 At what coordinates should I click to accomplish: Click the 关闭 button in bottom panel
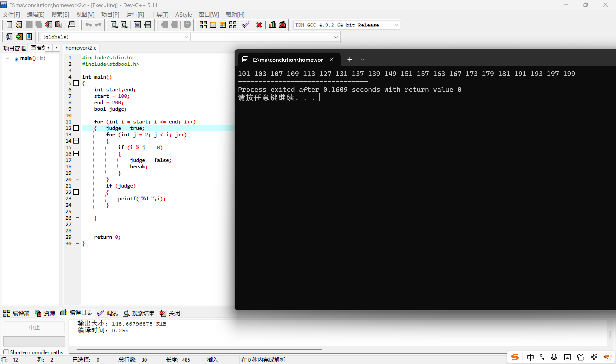[x=170, y=313]
